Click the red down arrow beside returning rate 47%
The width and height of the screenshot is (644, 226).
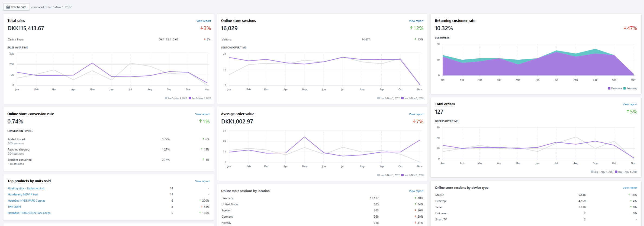point(625,28)
